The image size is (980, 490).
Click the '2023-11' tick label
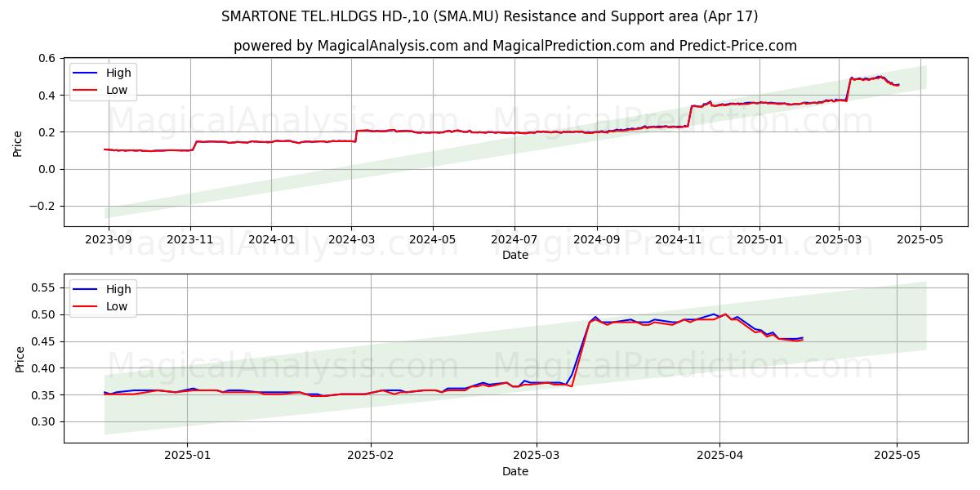(190, 239)
